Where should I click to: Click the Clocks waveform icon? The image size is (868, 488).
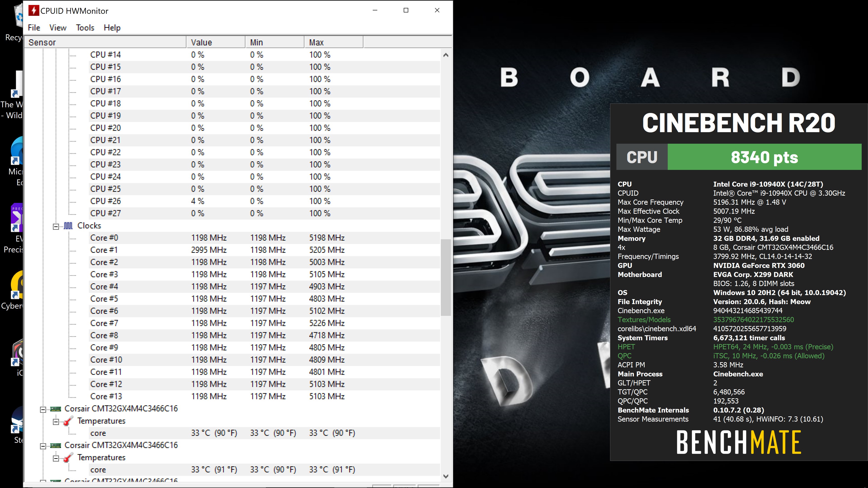(x=68, y=226)
